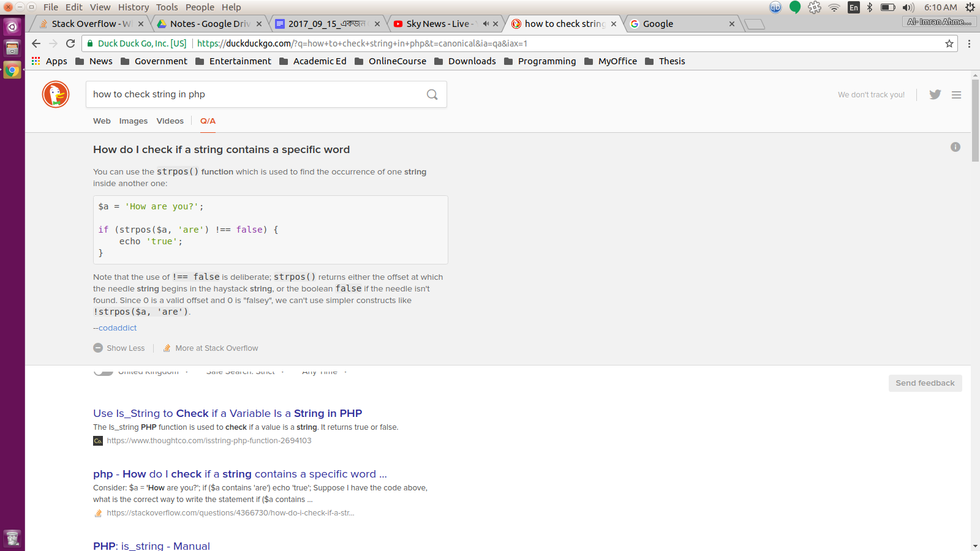Image resolution: width=980 pixels, height=551 pixels.
Task: Open the Bluetooth indicator in top panel
Action: tap(869, 7)
